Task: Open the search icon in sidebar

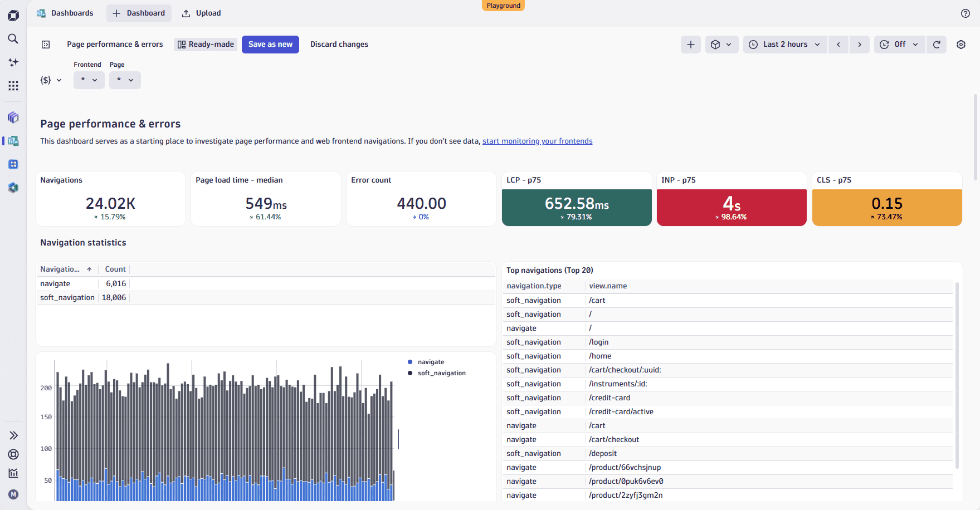Action: (x=13, y=39)
